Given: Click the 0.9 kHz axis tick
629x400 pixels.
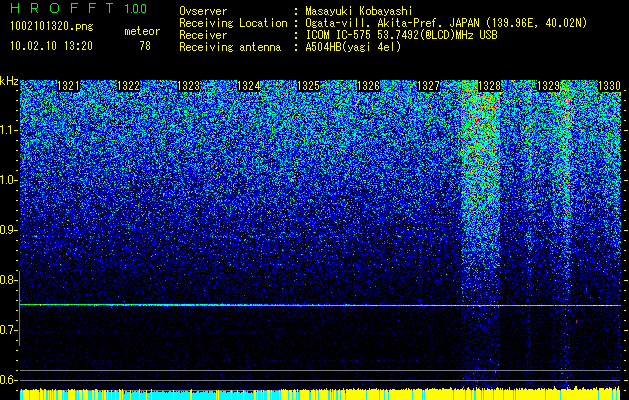Looking at the screenshot, I should tap(9, 230).
